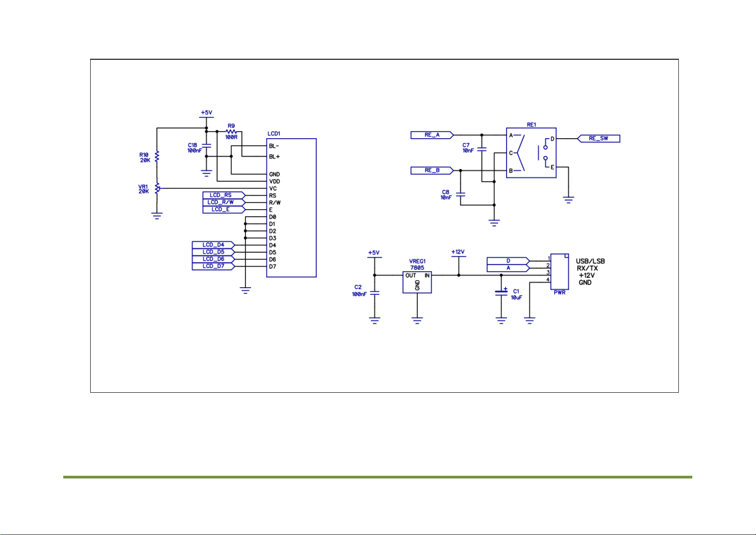Click the BL+ pin label on LCD1
756x535 pixels.
(x=275, y=157)
